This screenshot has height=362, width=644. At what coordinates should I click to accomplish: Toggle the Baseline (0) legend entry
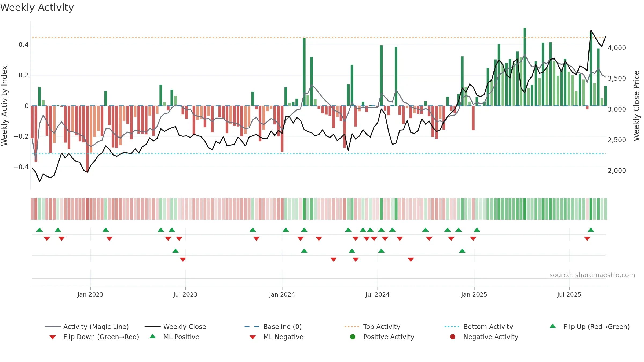tap(273, 327)
